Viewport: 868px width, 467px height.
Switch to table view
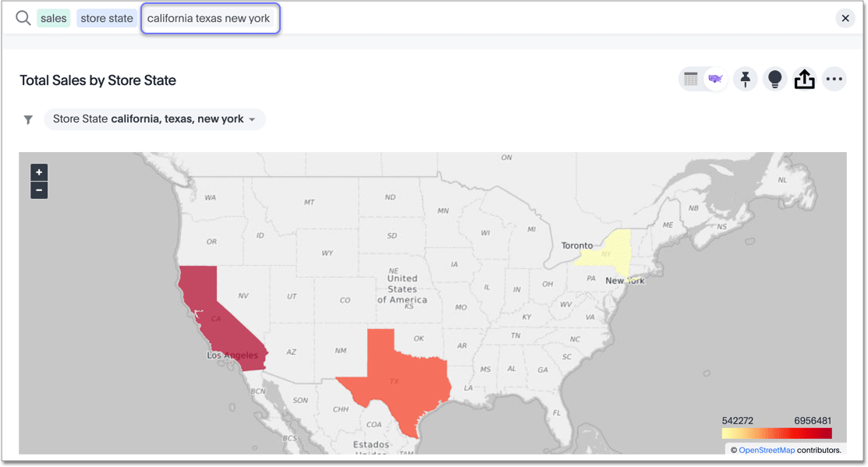tap(691, 79)
